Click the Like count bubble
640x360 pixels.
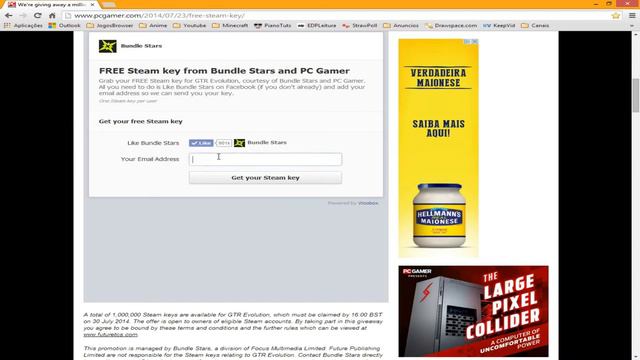224,143
